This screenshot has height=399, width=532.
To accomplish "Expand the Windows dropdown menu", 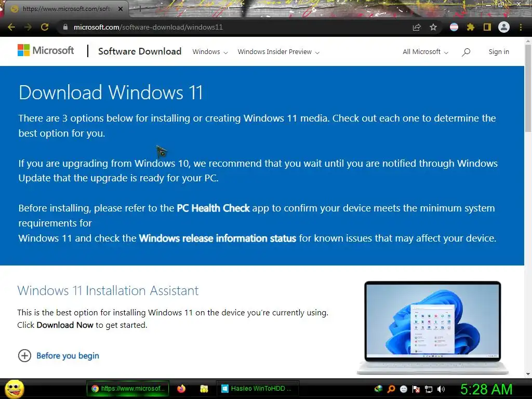I will (x=210, y=52).
